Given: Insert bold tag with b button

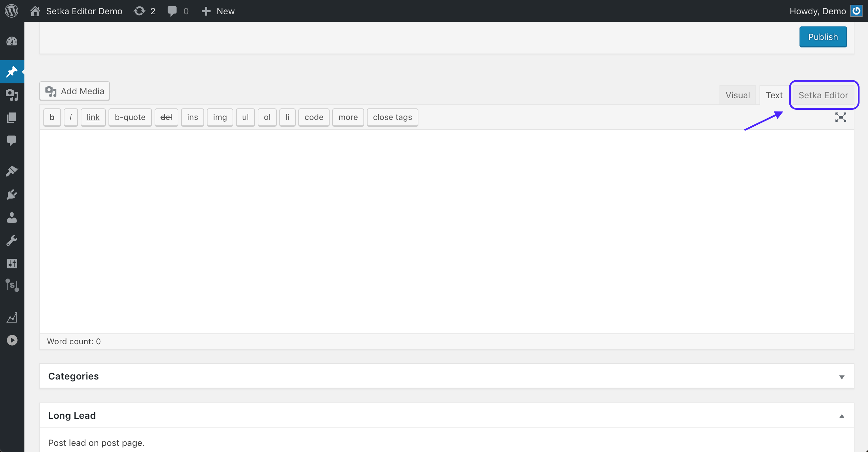Looking at the screenshot, I should tap(52, 117).
